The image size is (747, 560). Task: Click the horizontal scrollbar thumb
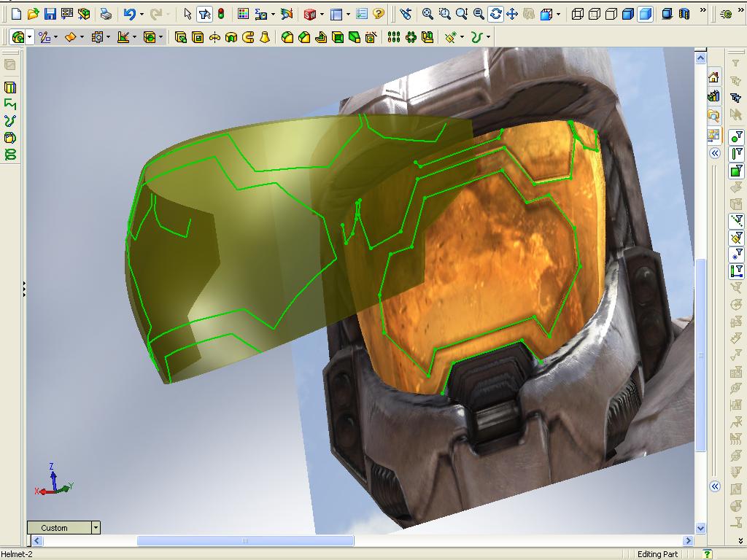[x=245, y=540]
